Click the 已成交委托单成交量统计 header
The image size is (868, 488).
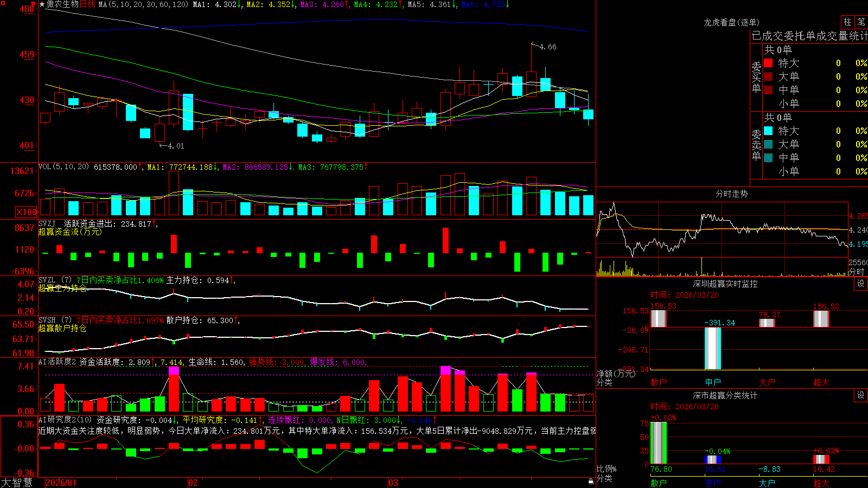(809, 36)
